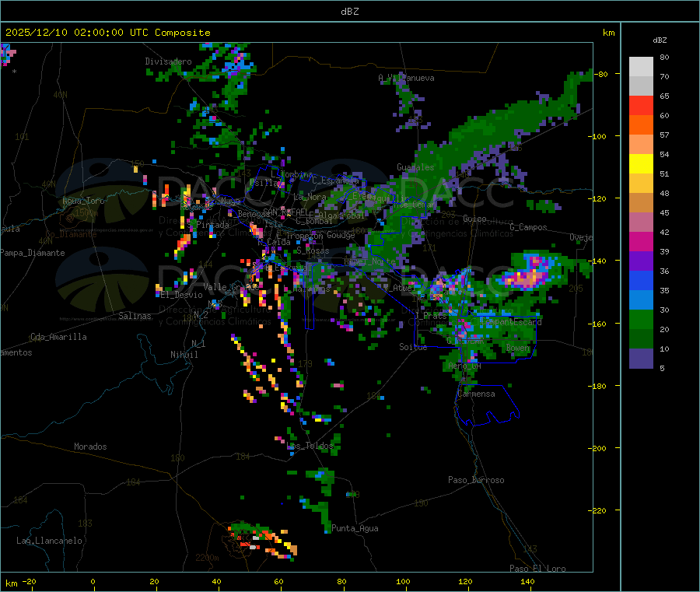Click the Los_Toldos label
The width and height of the screenshot is (700, 592).
point(310,446)
